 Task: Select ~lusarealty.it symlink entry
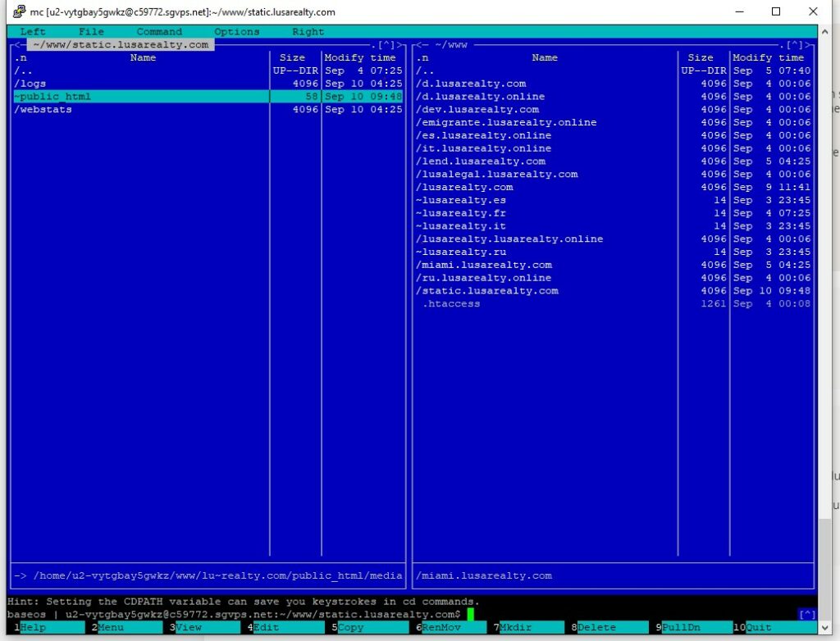[x=614, y=226]
